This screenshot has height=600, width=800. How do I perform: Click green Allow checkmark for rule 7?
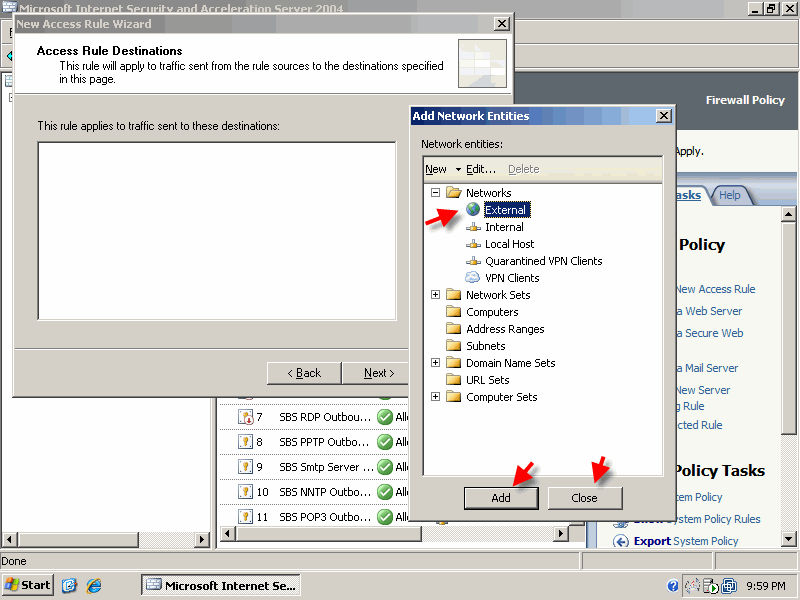(x=385, y=417)
